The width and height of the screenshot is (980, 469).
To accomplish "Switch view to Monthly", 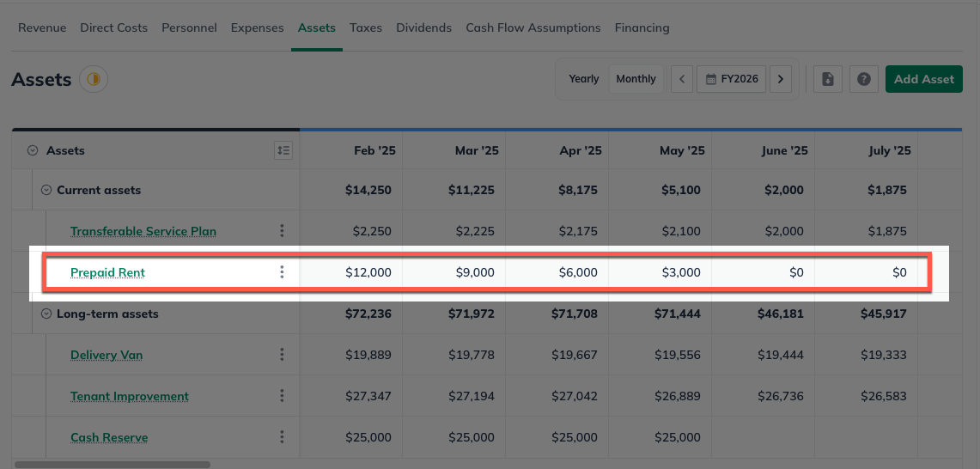I will (x=636, y=79).
